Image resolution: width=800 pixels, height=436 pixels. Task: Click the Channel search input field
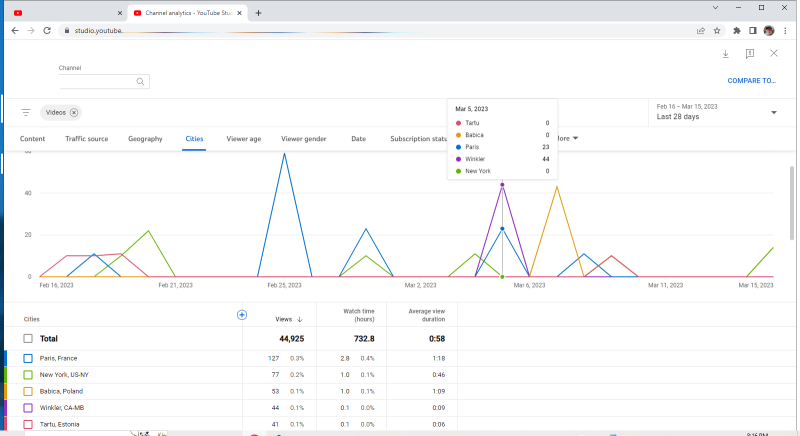pyautogui.click(x=95, y=82)
